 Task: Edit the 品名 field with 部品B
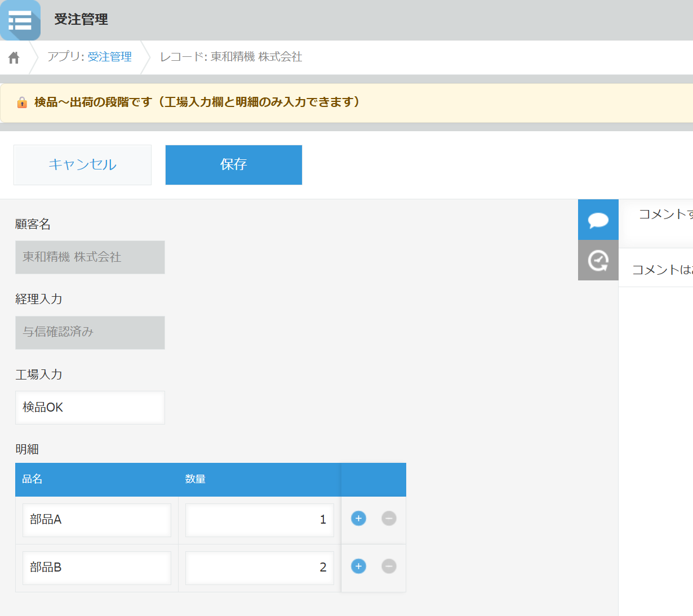(97, 568)
